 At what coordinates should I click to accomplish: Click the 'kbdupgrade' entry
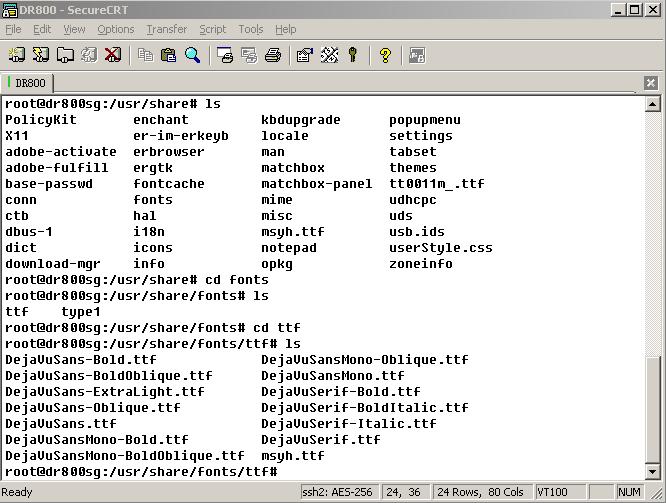point(300,120)
